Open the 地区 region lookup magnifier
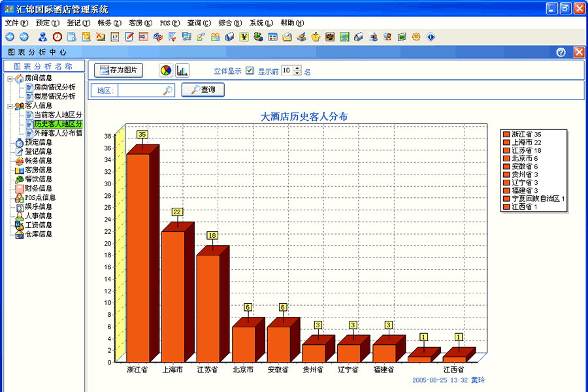This screenshot has height=392, width=588. (168, 90)
